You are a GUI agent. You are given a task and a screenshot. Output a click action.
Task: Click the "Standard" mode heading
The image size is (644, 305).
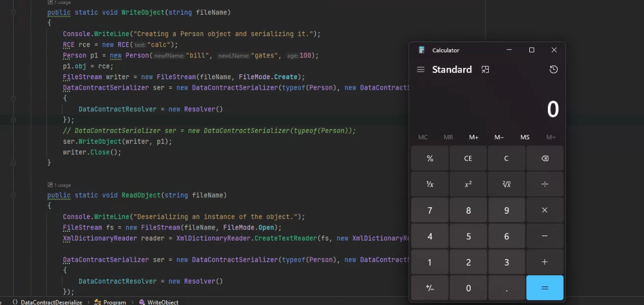452,69
